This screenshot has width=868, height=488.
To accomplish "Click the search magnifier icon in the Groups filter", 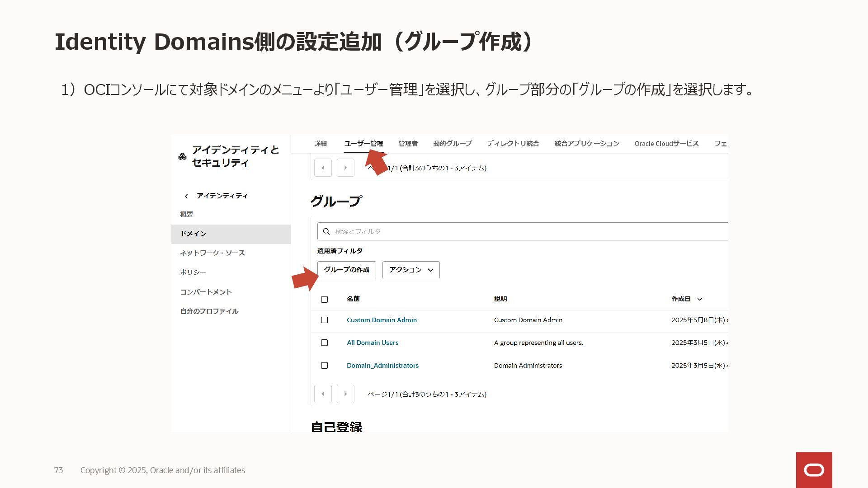I will tap(326, 231).
